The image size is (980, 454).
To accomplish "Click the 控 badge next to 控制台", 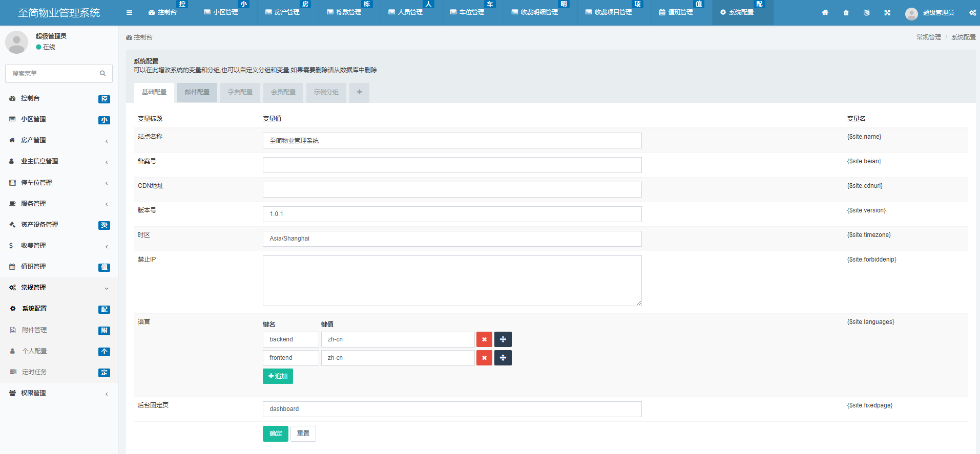I will (104, 99).
